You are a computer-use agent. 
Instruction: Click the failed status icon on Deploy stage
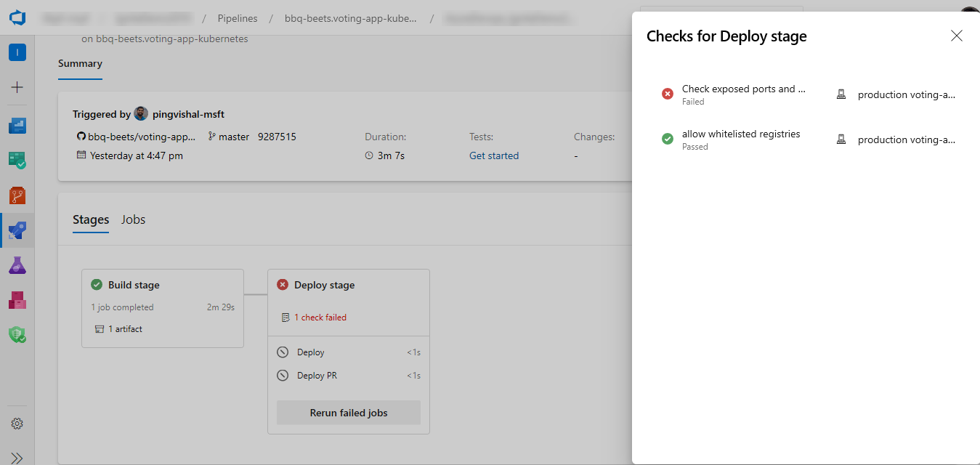283,284
